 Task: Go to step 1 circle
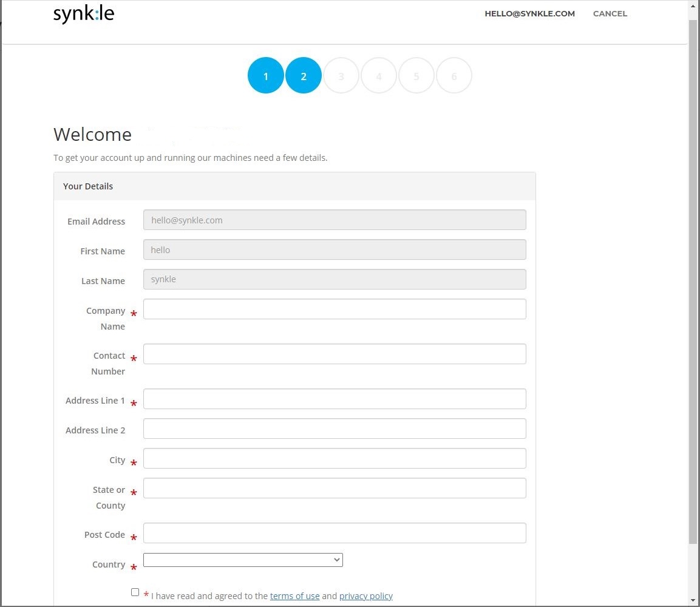point(266,75)
